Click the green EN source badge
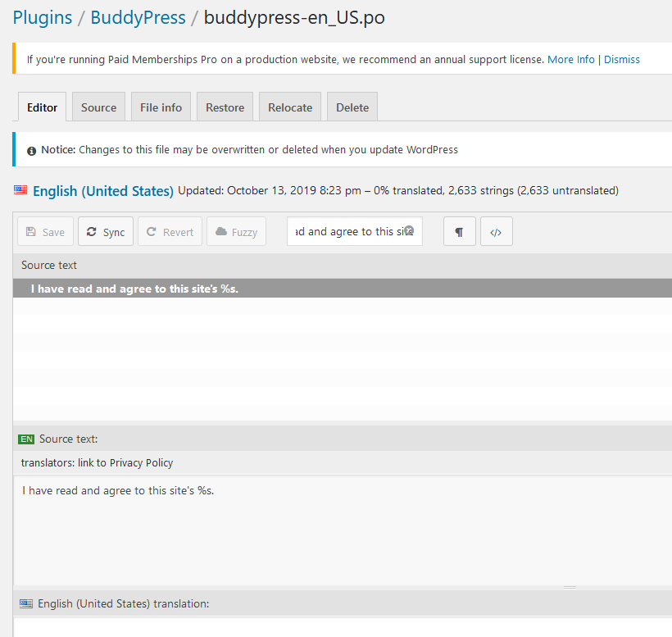Image resolution: width=672 pixels, height=637 pixels. pyautogui.click(x=26, y=439)
